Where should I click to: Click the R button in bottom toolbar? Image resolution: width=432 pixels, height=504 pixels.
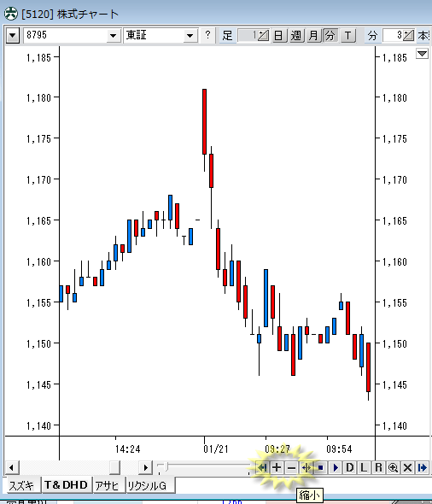(379, 467)
